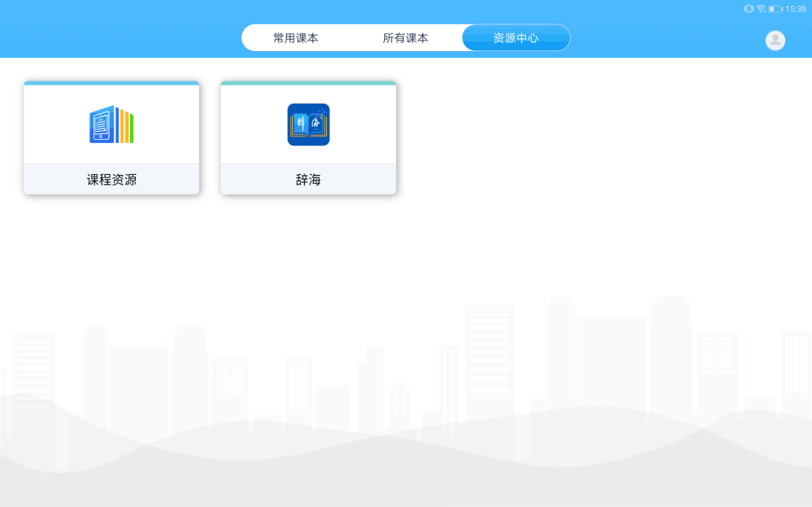Tap the 15:38 clock in status bar
This screenshot has width=812, height=507.
click(796, 9)
